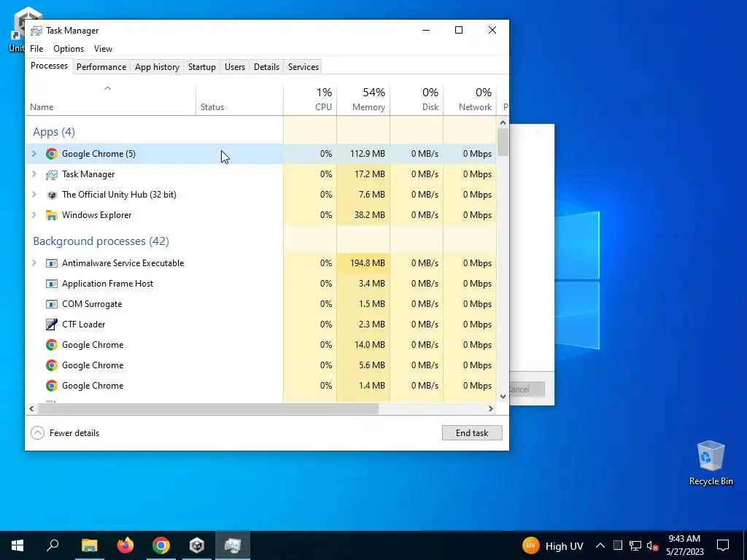The height and width of the screenshot is (560, 747).
Task: Click the horizontal scroll right arrow
Action: 491,408
